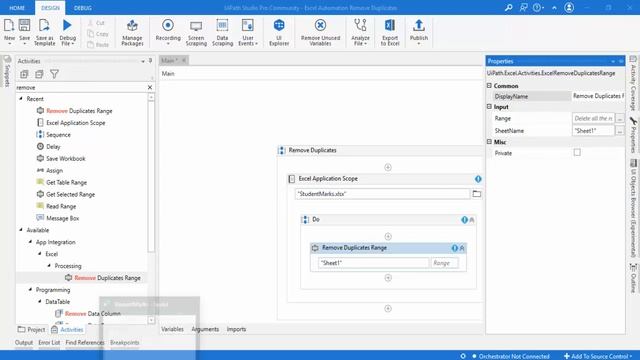Image resolution: width=640 pixels, height=360 pixels.
Task: Browse for workbook with folder icon
Action: point(476,194)
